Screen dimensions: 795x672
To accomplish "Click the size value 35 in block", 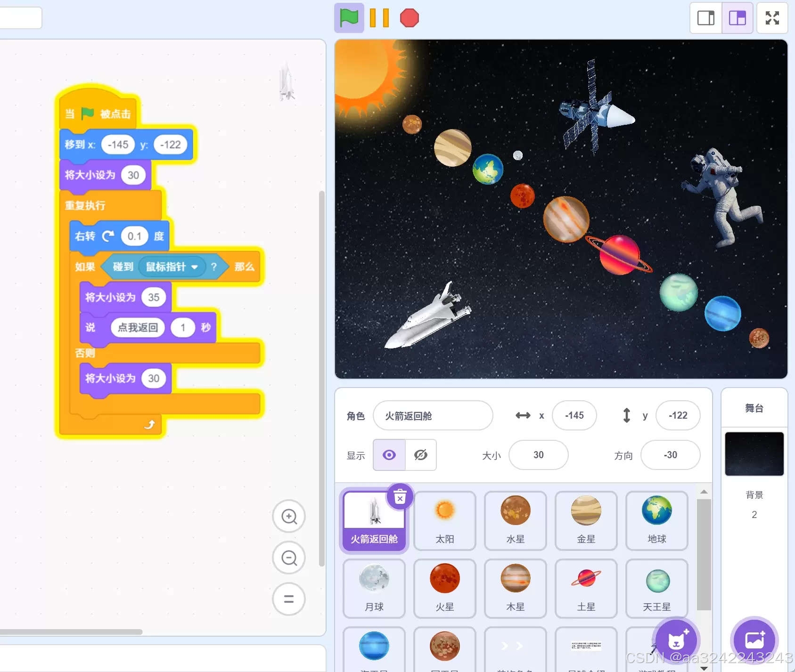I will pos(154,298).
